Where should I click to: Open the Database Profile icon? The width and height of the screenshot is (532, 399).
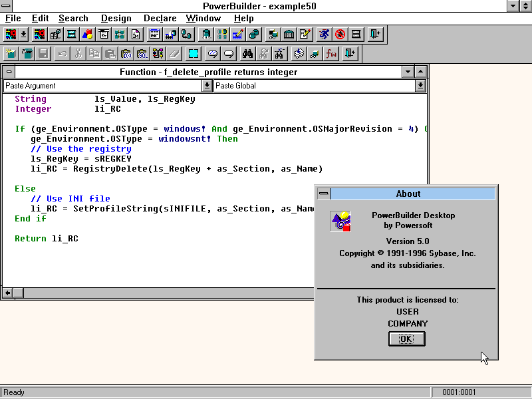(x=222, y=35)
